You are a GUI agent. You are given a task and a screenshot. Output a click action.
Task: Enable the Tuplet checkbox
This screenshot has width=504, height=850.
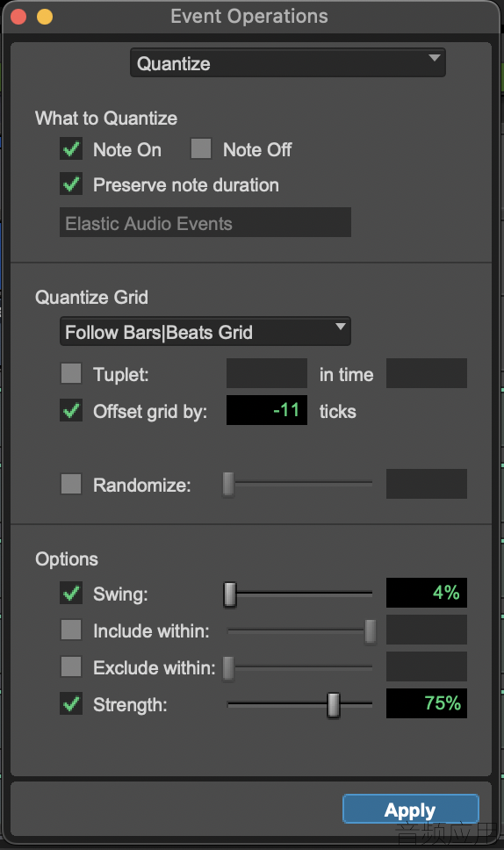click(x=71, y=373)
